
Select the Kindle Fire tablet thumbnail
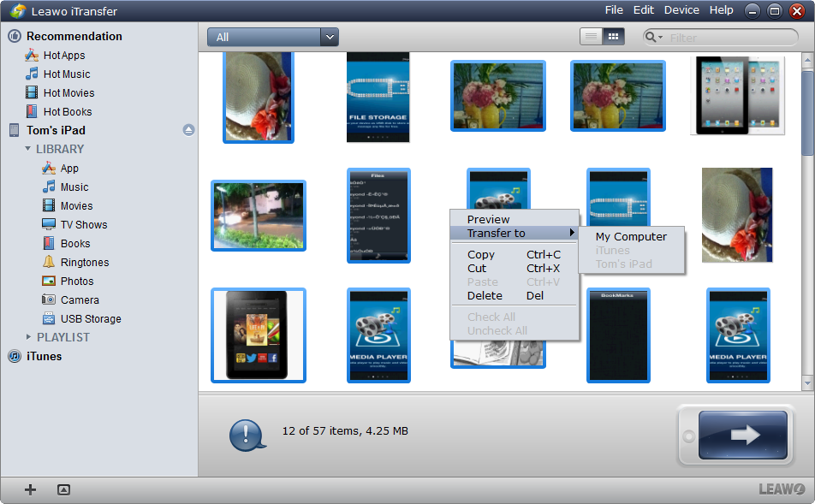coord(259,335)
